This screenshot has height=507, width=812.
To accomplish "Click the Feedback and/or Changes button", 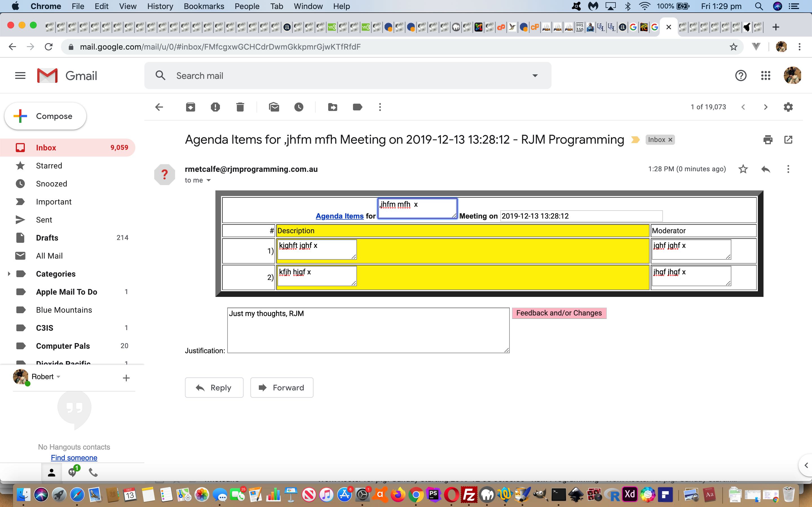I will (x=559, y=312).
